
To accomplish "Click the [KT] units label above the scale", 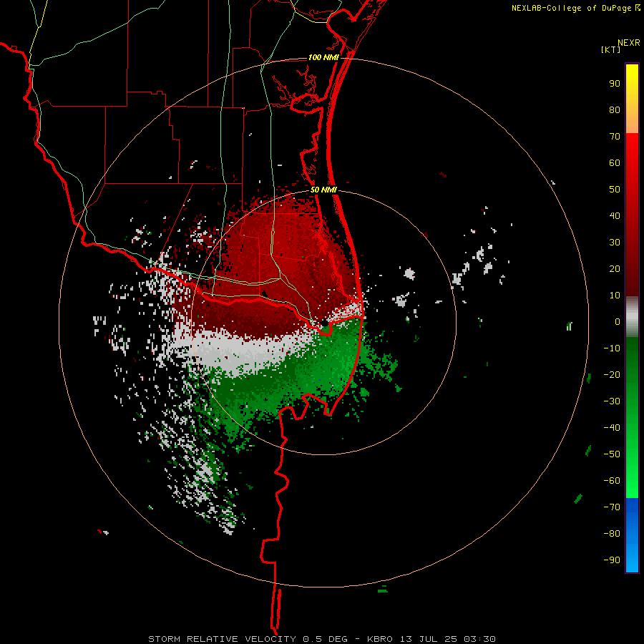I will click(x=611, y=49).
